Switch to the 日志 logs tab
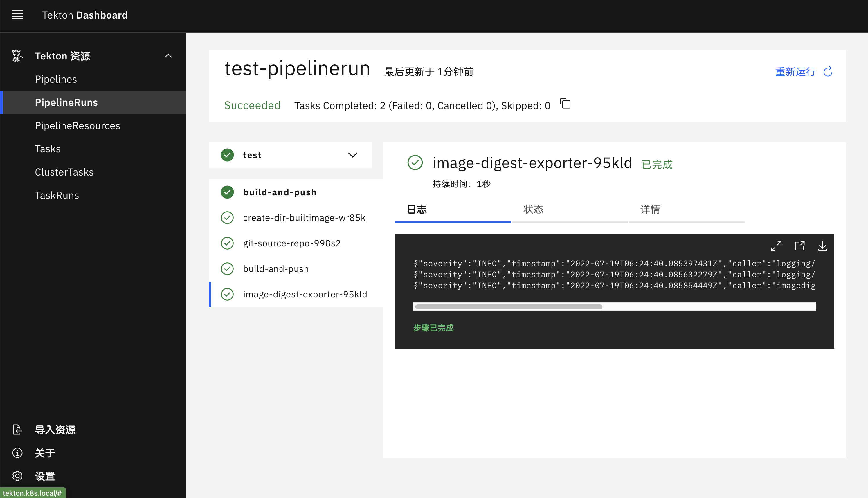Image resolution: width=868 pixels, height=498 pixels. (453, 210)
